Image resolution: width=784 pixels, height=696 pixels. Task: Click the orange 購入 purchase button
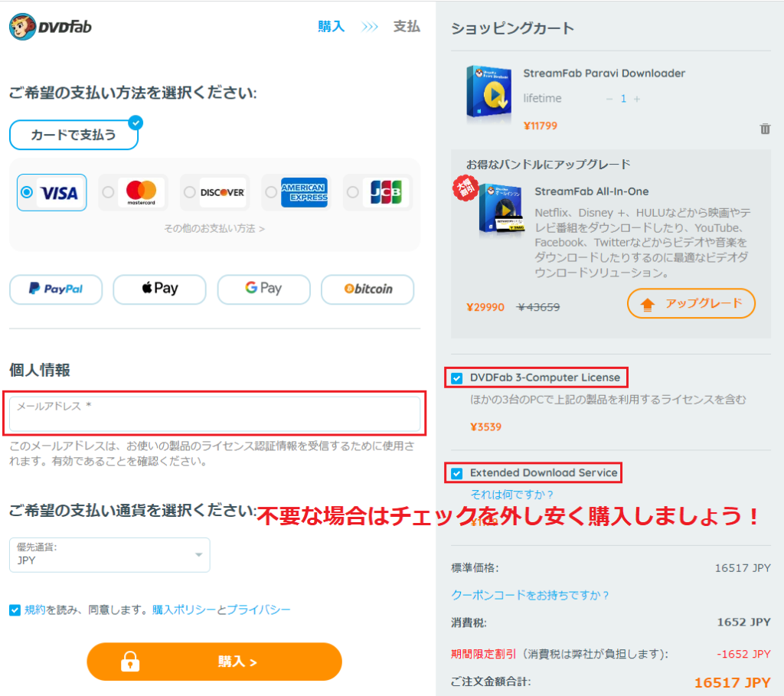[214, 662]
